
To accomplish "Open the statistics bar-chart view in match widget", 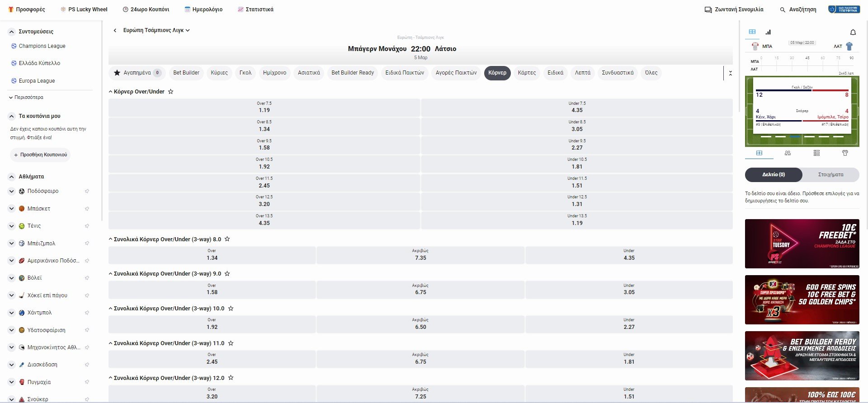I will pyautogui.click(x=768, y=32).
